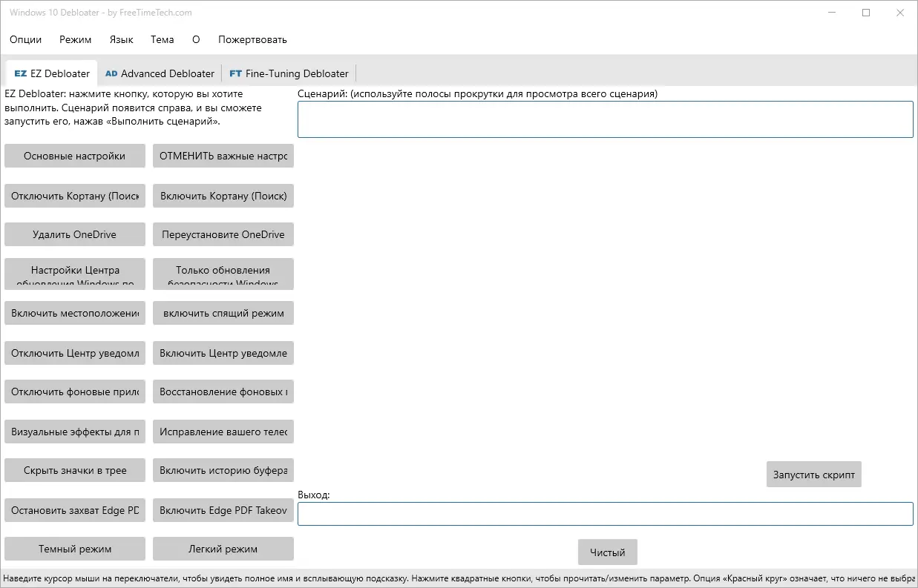Image resolution: width=918 pixels, height=588 pixels.
Task: Click Включить Edge PDF Takeover button
Action: point(223,510)
